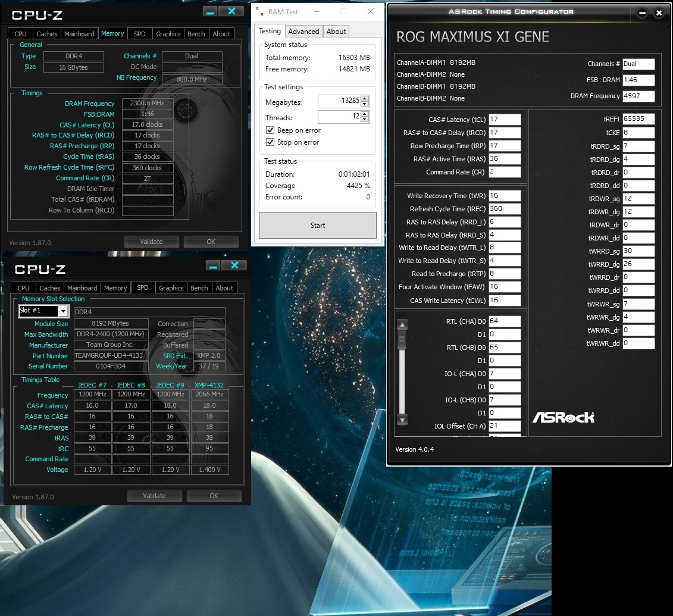Open Memory tab in lower CPU-Z window
This screenshot has height=616, width=673.
[115, 288]
